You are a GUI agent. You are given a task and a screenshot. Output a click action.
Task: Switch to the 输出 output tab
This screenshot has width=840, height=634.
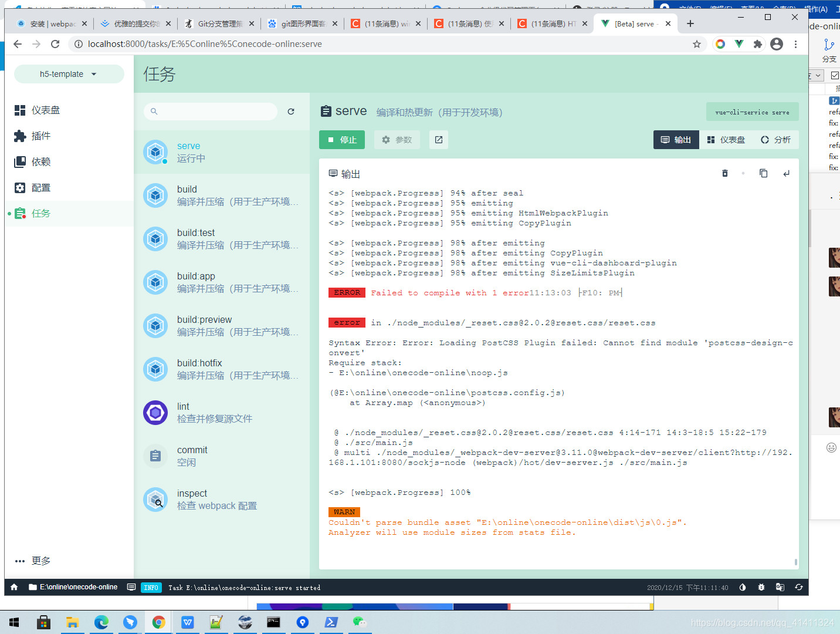[x=676, y=140]
